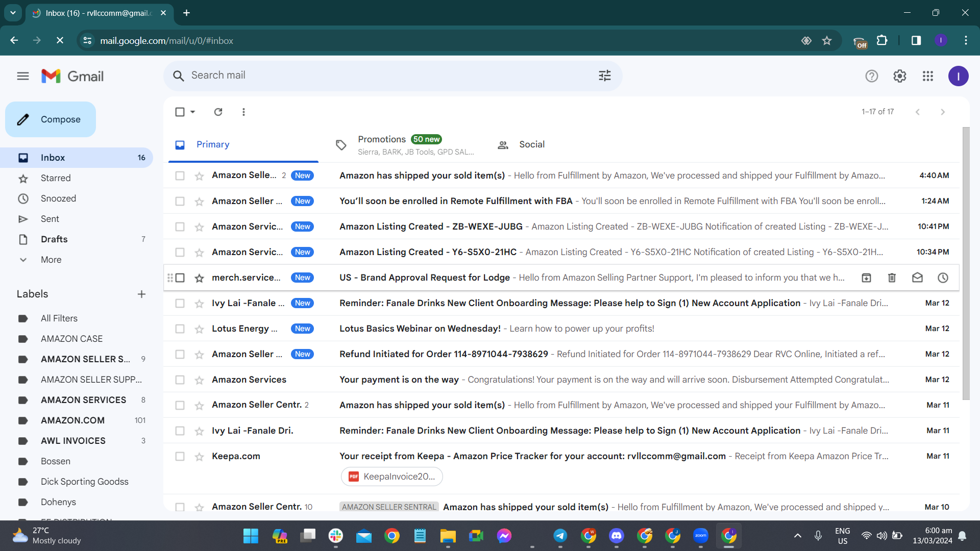
Task: Open the AWL INVOICES label
Action: point(77,441)
